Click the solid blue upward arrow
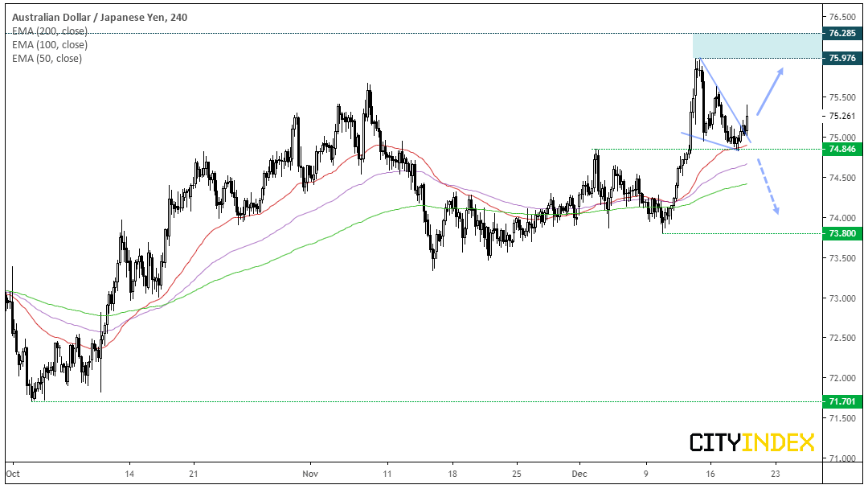This screenshot has height=489, width=868. [x=770, y=92]
